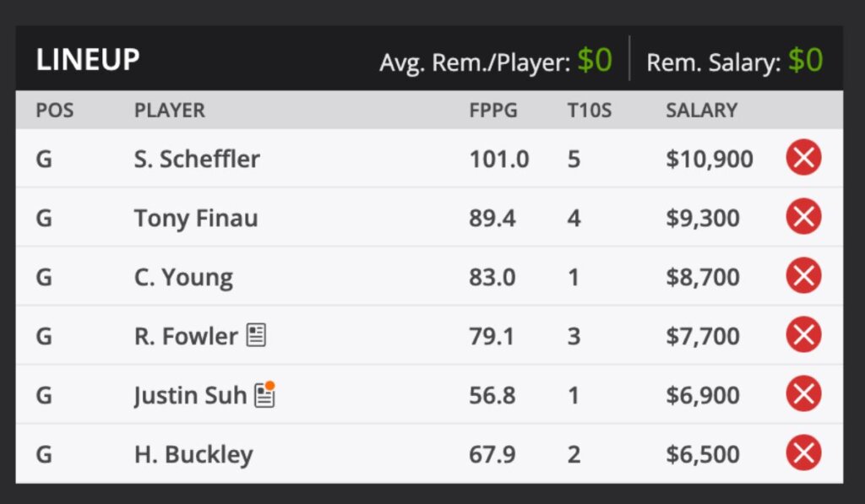Open R. Fowler's player notes icon
The width and height of the screenshot is (865, 504).
point(256,334)
